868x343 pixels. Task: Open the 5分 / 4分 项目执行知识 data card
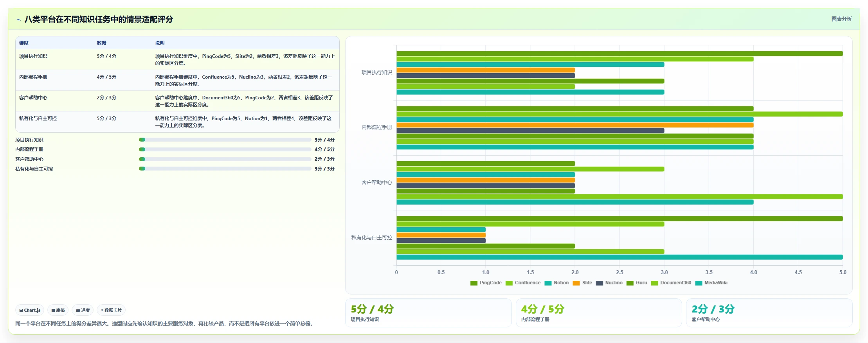coord(429,313)
